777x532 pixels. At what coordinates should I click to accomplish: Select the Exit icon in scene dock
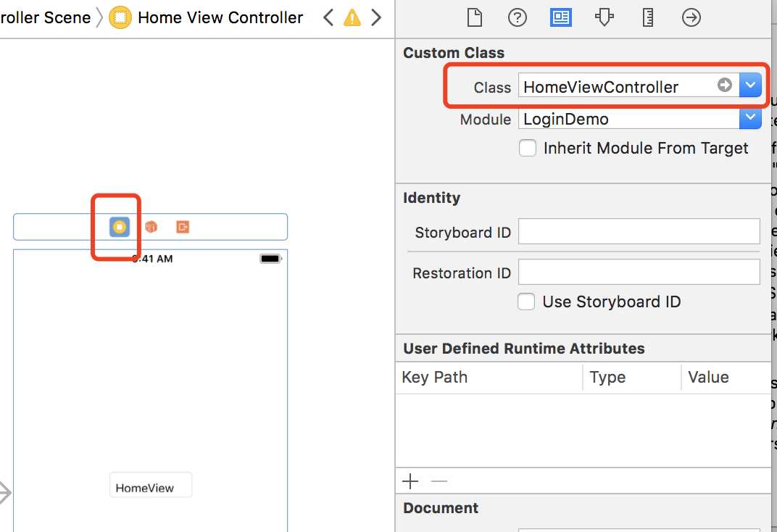(x=183, y=227)
